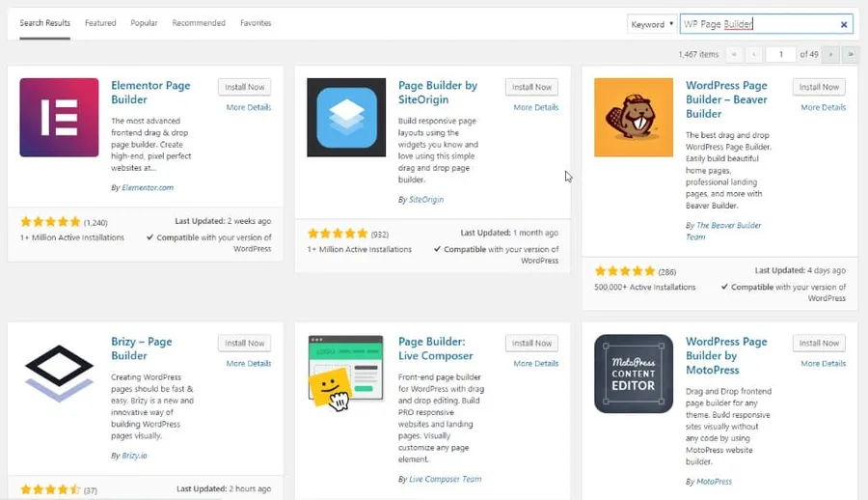Install Now for Page Builder: Live Composer
The image size is (868, 500).
(531, 343)
